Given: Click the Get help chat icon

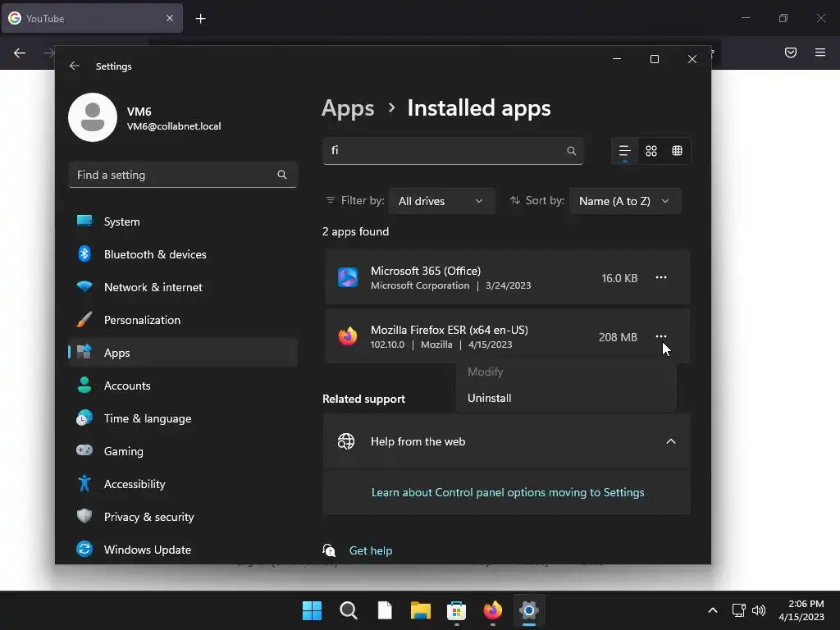Looking at the screenshot, I should point(329,550).
